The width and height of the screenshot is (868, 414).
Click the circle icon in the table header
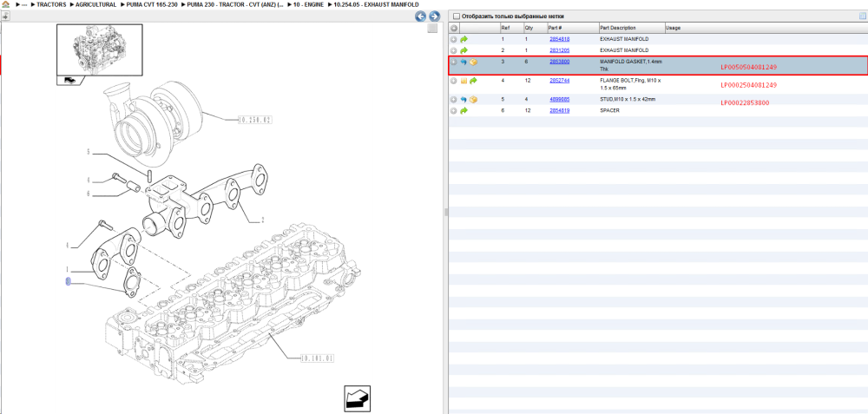tap(454, 29)
